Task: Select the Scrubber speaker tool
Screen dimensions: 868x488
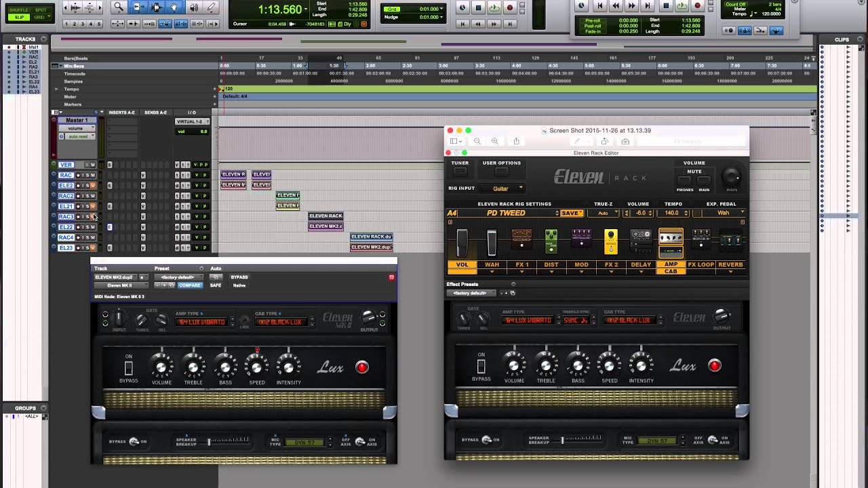Action: [x=193, y=7]
